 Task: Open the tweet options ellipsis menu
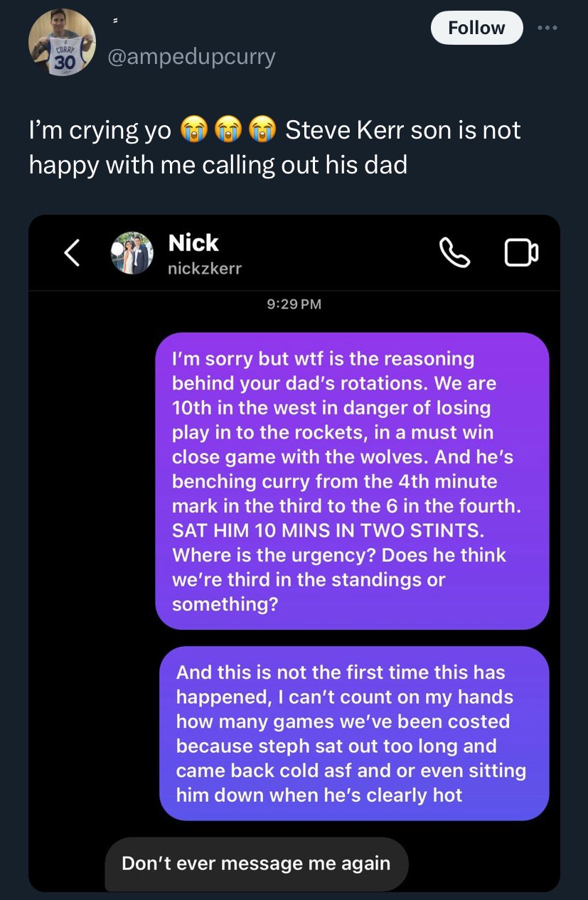pos(547,28)
